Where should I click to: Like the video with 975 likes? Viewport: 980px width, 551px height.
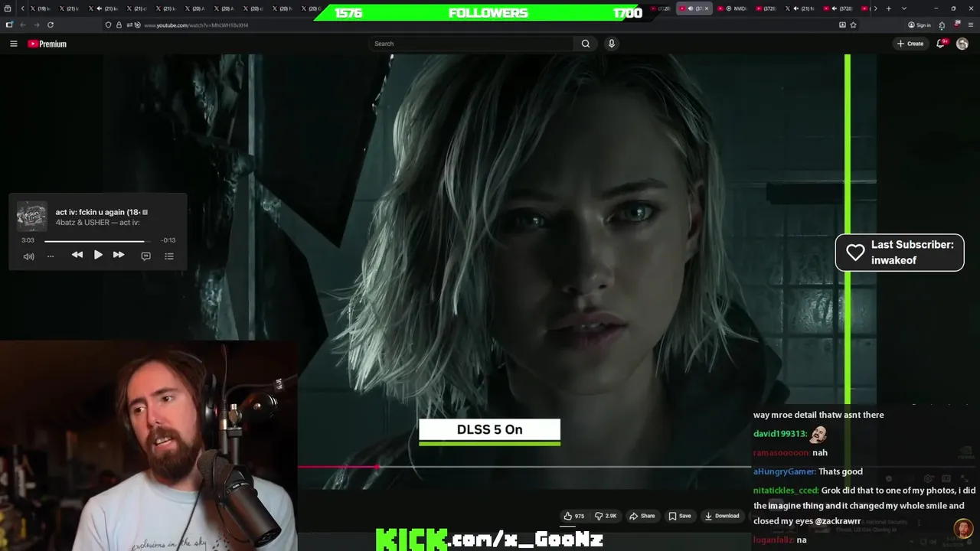tap(574, 516)
